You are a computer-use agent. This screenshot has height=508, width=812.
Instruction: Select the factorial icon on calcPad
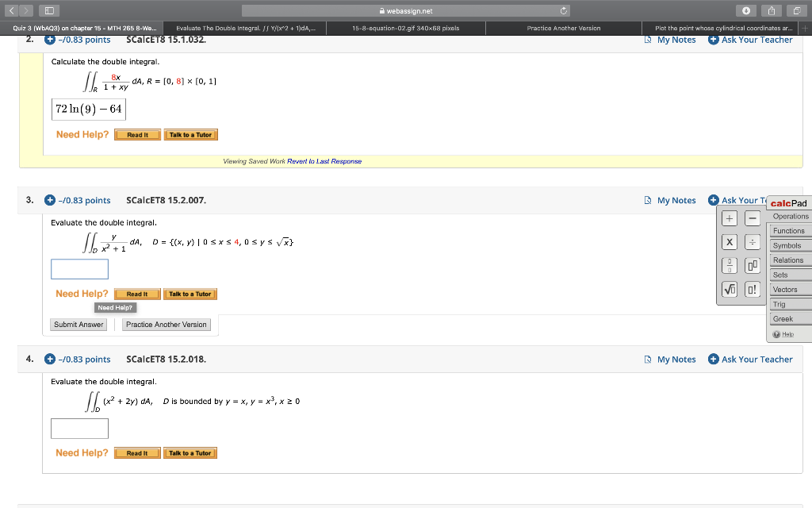coord(750,289)
